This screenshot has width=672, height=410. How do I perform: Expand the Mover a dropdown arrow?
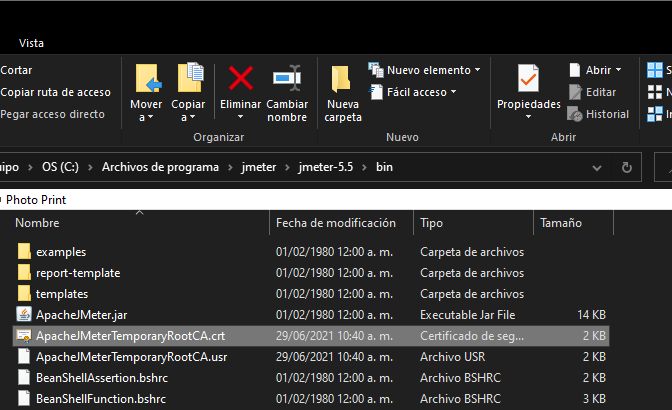[x=150, y=117]
